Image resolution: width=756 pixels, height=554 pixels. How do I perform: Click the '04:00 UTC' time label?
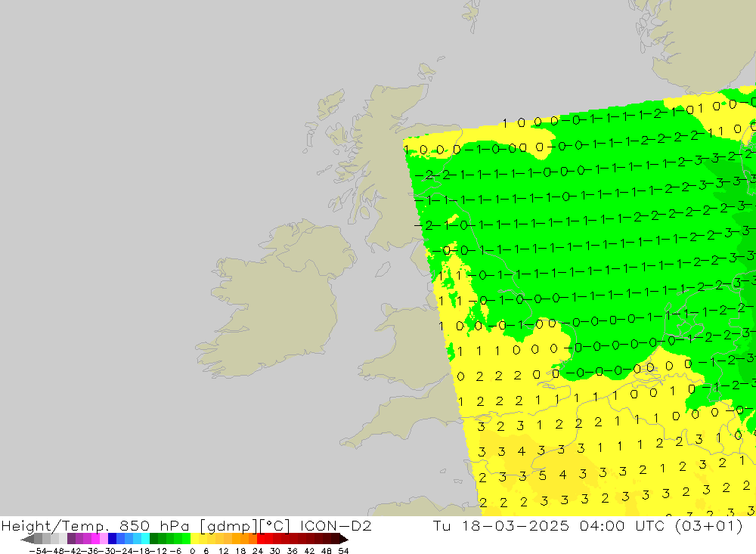click(622, 525)
